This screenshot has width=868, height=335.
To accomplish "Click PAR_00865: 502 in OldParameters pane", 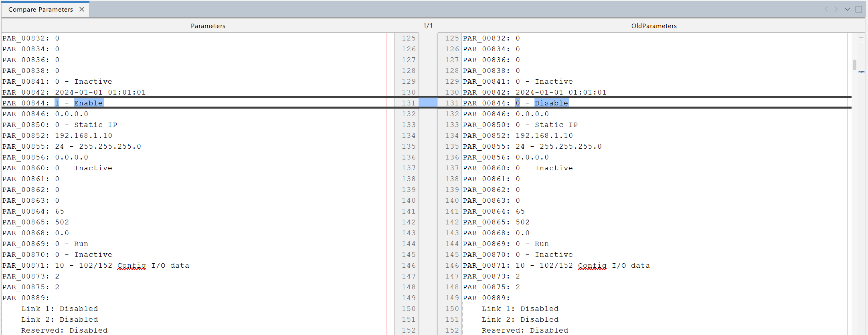I will pyautogui.click(x=496, y=222).
